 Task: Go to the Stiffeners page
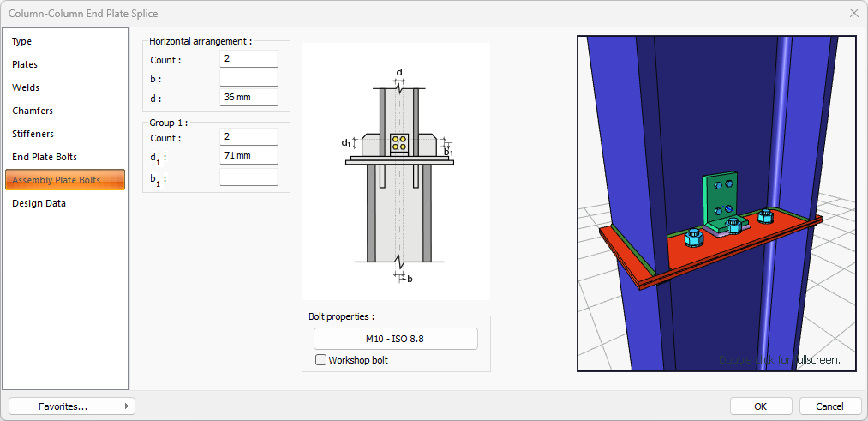coord(33,134)
